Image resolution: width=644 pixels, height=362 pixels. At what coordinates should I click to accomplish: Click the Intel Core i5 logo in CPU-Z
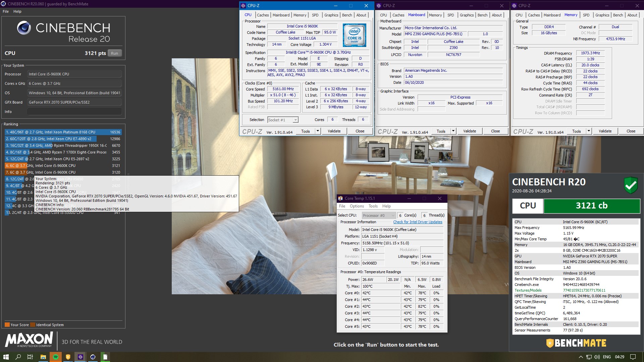(x=355, y=35)
